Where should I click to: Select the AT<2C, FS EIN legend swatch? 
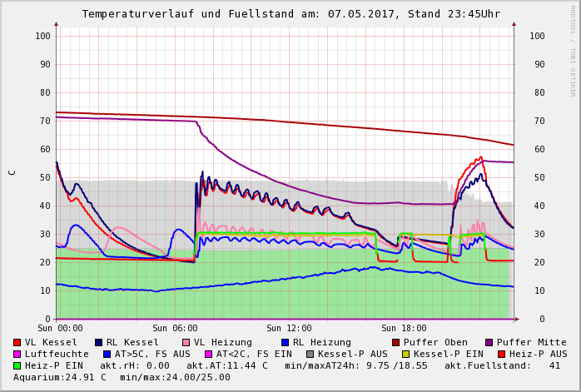209,354
